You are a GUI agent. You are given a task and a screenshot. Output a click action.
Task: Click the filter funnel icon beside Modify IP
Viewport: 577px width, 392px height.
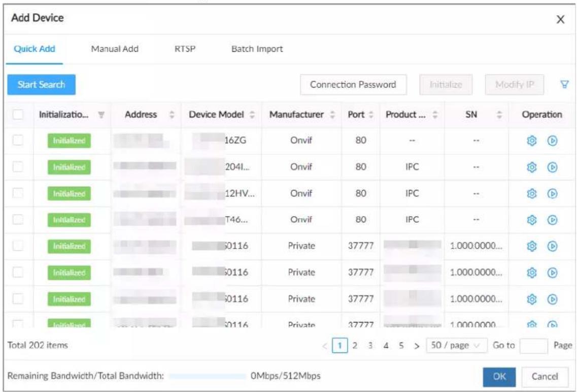click(564, 85)
